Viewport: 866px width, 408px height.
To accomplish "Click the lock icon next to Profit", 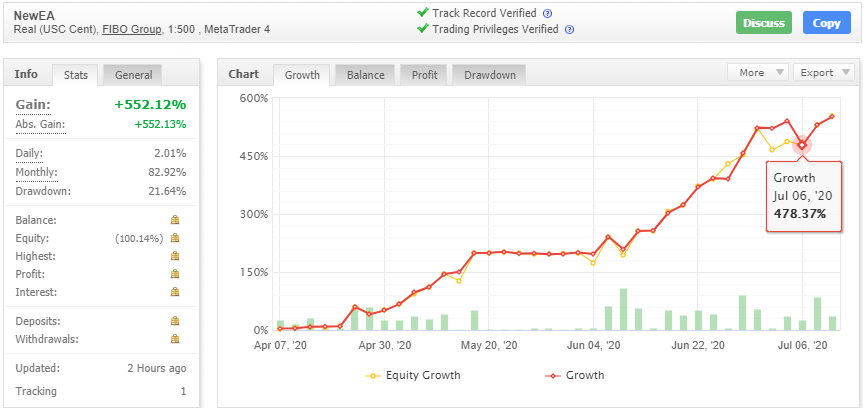I will [x=175, y=274].
